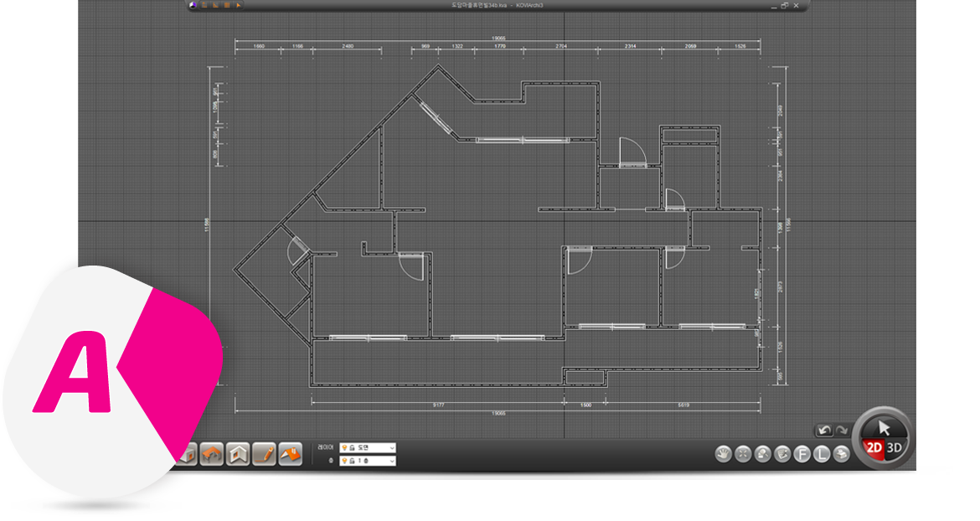Click the printer icon
This screenshot has height=521, width=980.
point(841,453)
